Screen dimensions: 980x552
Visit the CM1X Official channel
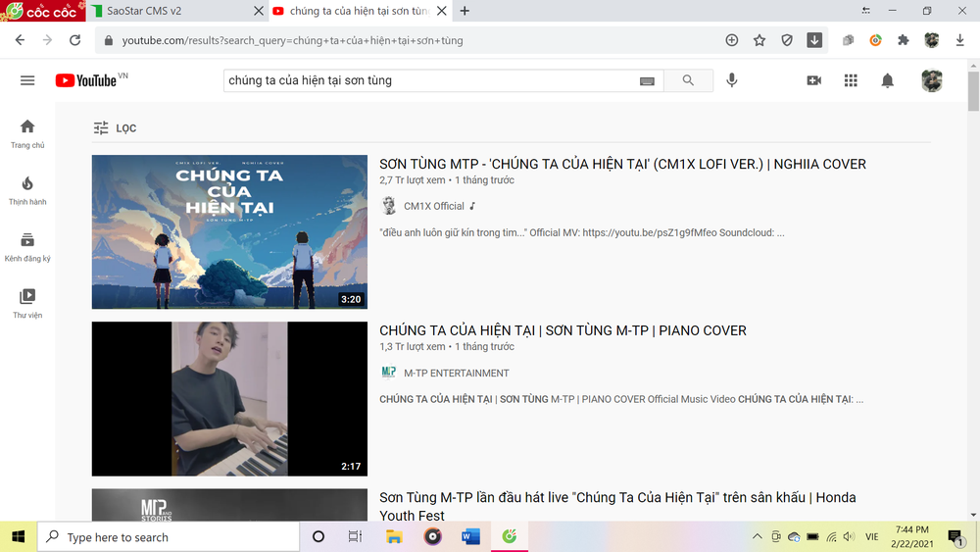pos(434,206)
